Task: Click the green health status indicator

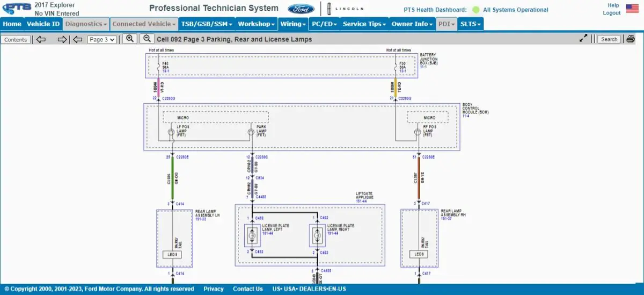Action: coord(475,10)
